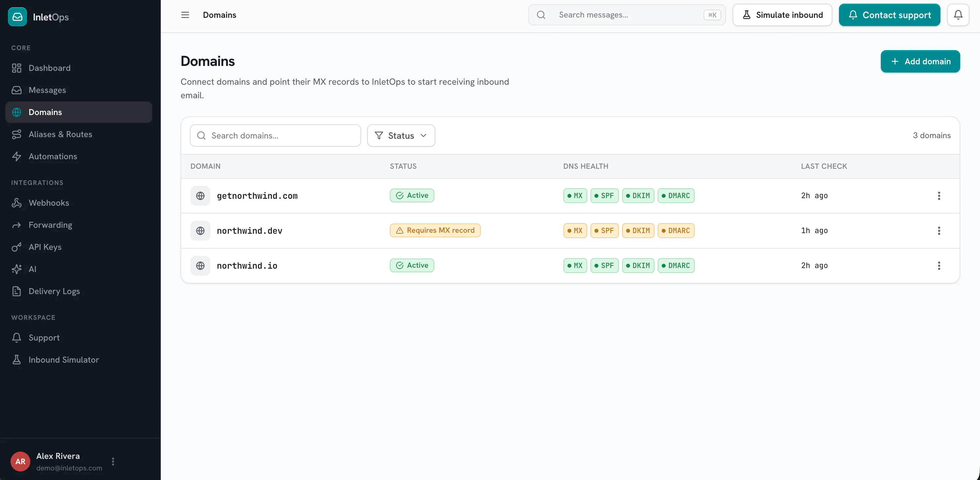Click the Requires MX record warning badge
The image size is (980, 480).
pyautogui.click(x=435, y=230)
